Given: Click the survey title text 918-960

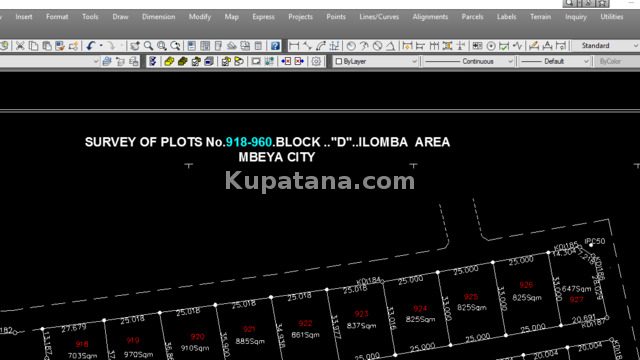Looking at the screenshot, I should [x=249, y=142].
